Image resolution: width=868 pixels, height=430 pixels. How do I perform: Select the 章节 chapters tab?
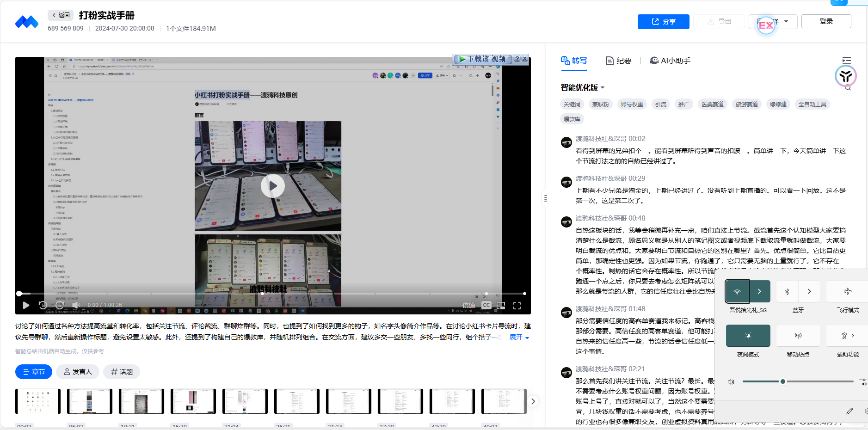pyautogui.click(x=34, y=372)
